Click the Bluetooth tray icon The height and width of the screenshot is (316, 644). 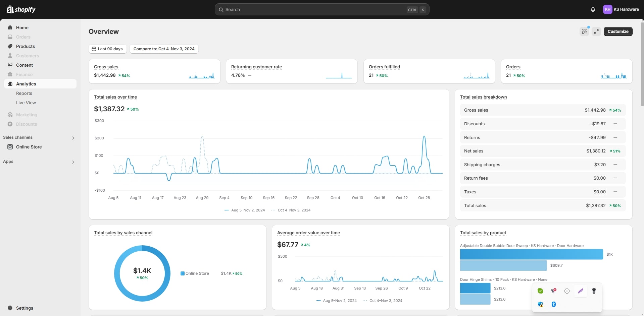click(553, 304)
